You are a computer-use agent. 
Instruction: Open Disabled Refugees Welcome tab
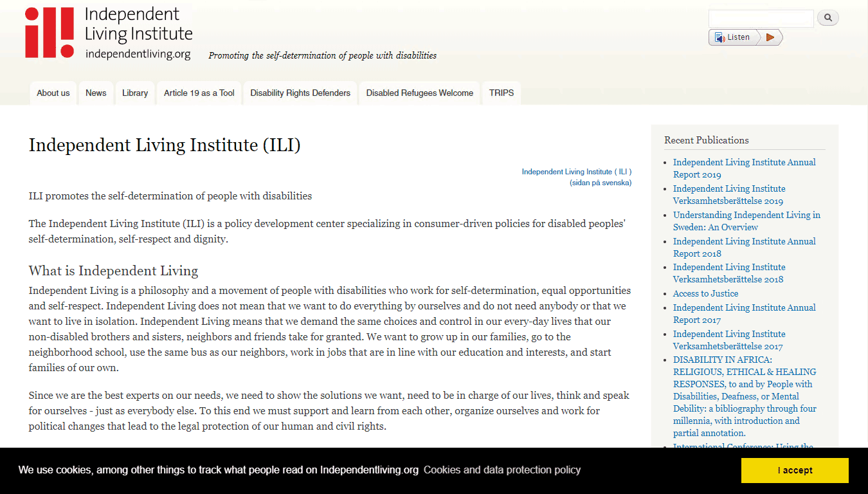[419, 93]
